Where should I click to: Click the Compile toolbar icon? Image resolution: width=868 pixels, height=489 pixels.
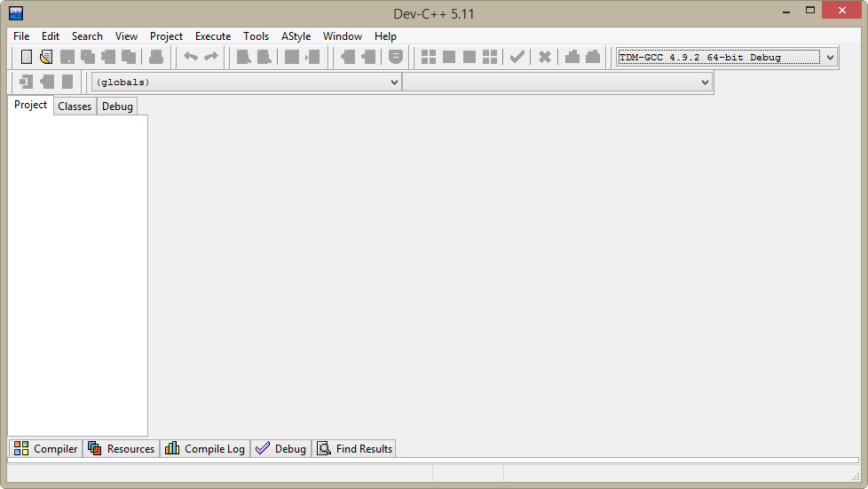[429, 57]
